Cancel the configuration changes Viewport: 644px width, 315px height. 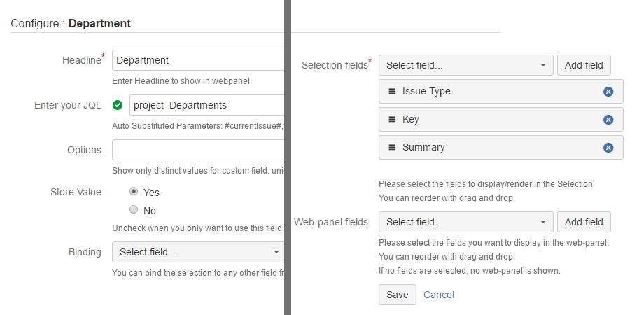[x=439, y=295]
